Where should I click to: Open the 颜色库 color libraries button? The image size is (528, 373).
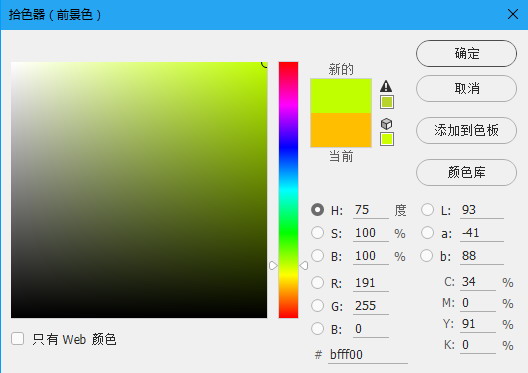466,172
